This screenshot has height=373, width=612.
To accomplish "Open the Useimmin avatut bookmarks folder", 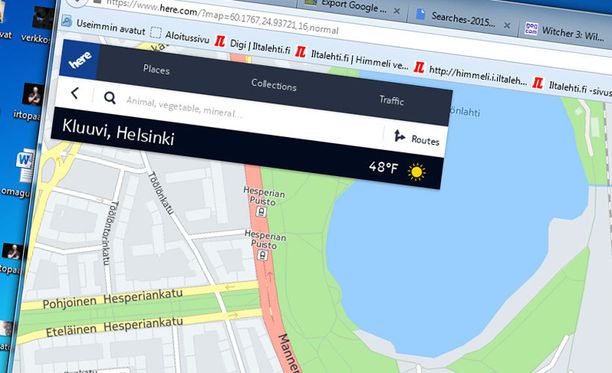I will pos(104,27).
